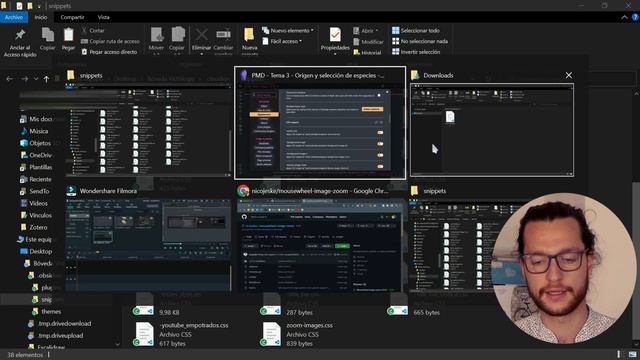Select Cortar in the ribbon
The height and width of the screenshot is (360, 640).
tap(93, 31)
